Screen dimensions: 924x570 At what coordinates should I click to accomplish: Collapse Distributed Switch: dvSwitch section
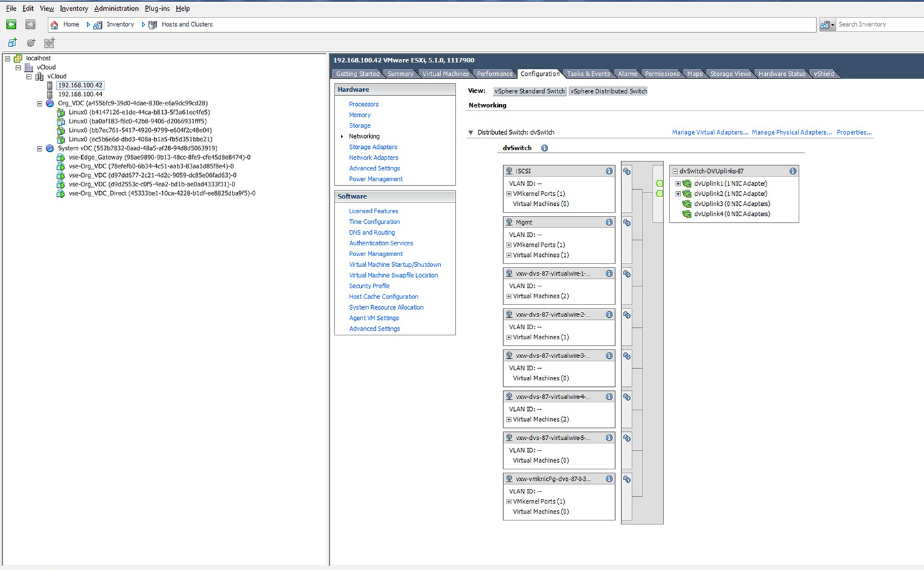pyautogui.click(x=470, y=133)
